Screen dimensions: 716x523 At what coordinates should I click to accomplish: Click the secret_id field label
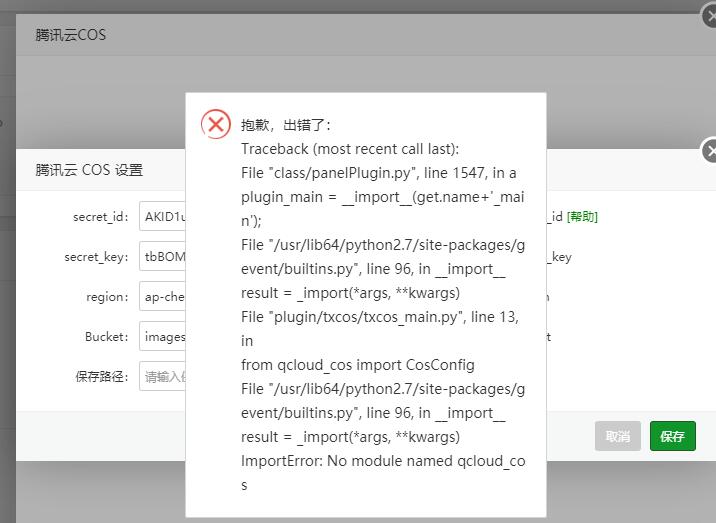pyautogui.click(x=101, y=217)
